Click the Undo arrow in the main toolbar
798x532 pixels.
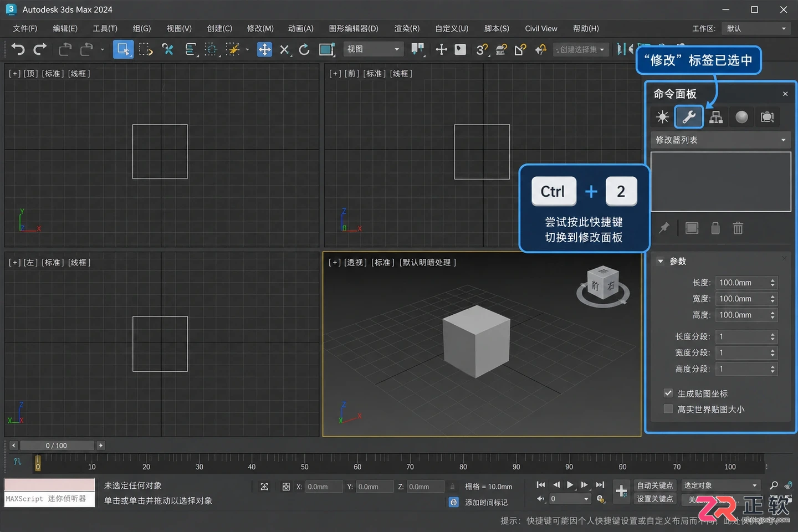(x=18, y=49)
